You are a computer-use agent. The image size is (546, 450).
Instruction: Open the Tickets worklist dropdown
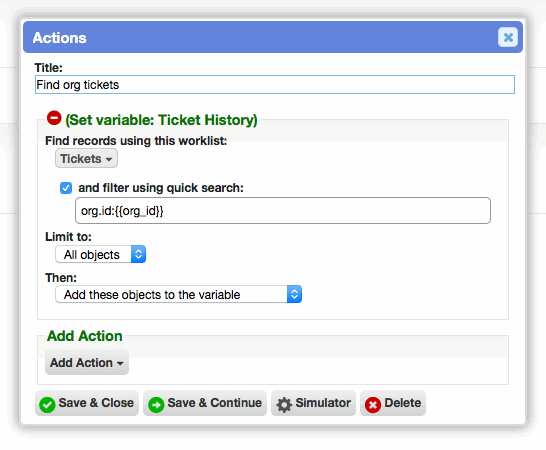coord(86,158)
